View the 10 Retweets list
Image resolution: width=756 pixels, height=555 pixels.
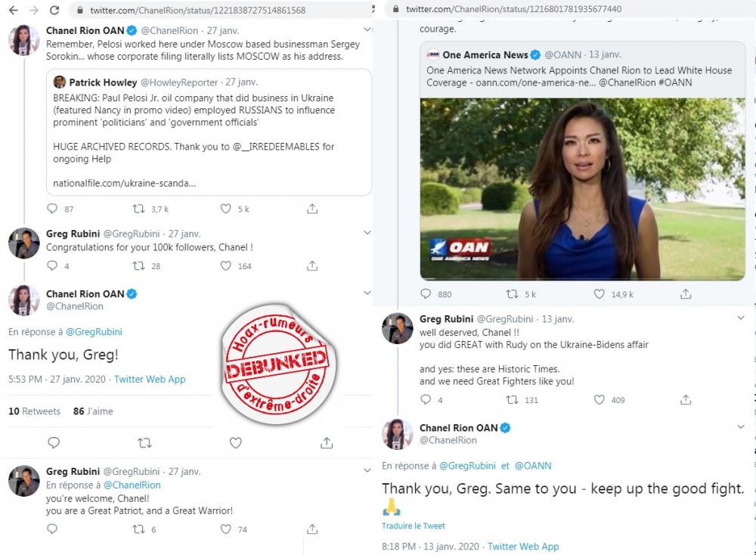[x=34, y=411]
